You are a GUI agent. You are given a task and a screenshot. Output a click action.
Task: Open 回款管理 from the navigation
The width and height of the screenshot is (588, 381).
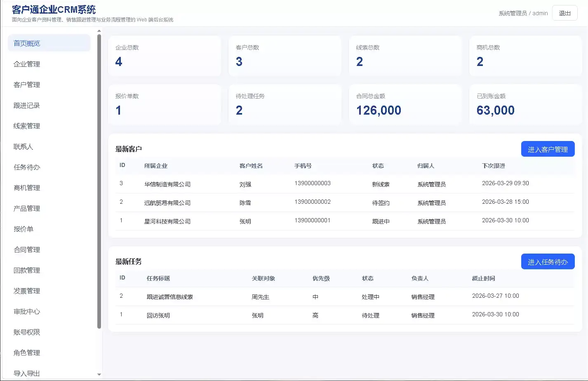click(26, 270)
